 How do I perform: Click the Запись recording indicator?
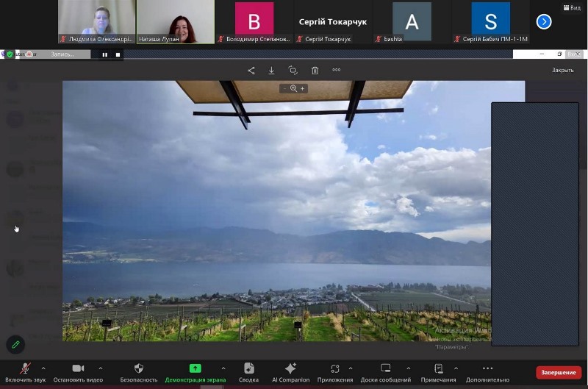pyautogui.click(x=62, y=54)
